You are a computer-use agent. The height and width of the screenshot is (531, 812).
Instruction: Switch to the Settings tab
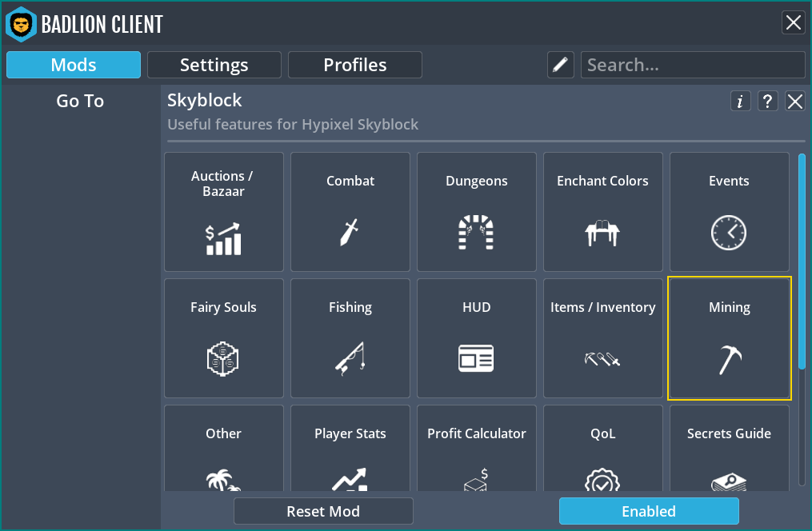(x=214, y=65)
